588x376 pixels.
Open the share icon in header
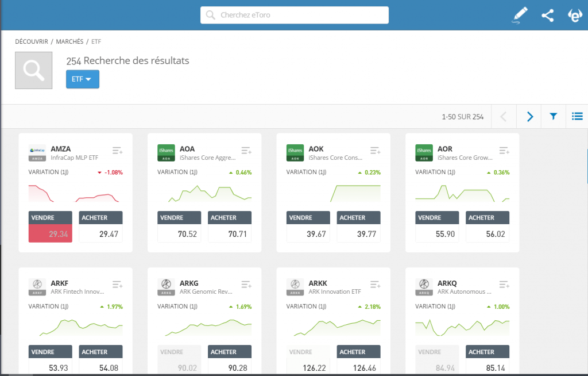pos(547,16)
